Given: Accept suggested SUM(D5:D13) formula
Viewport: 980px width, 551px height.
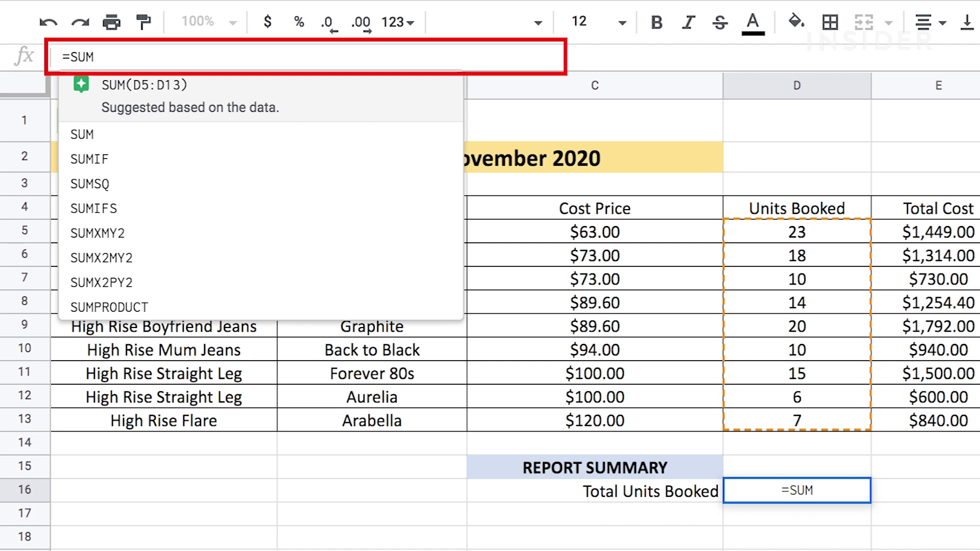Looking at the screenshot, I should [144, 85].
